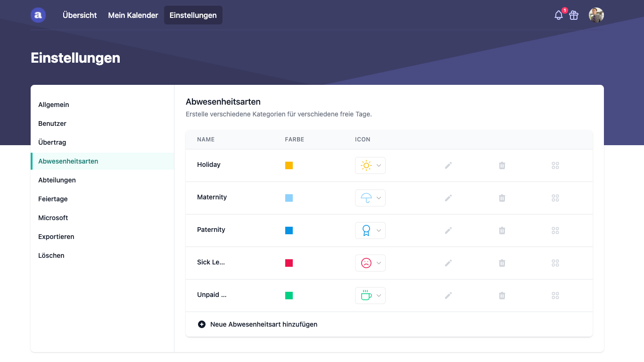Click the FARBE column header
Image resolution: width=644 pixels, height=362 pixels.
coord(295,140)
